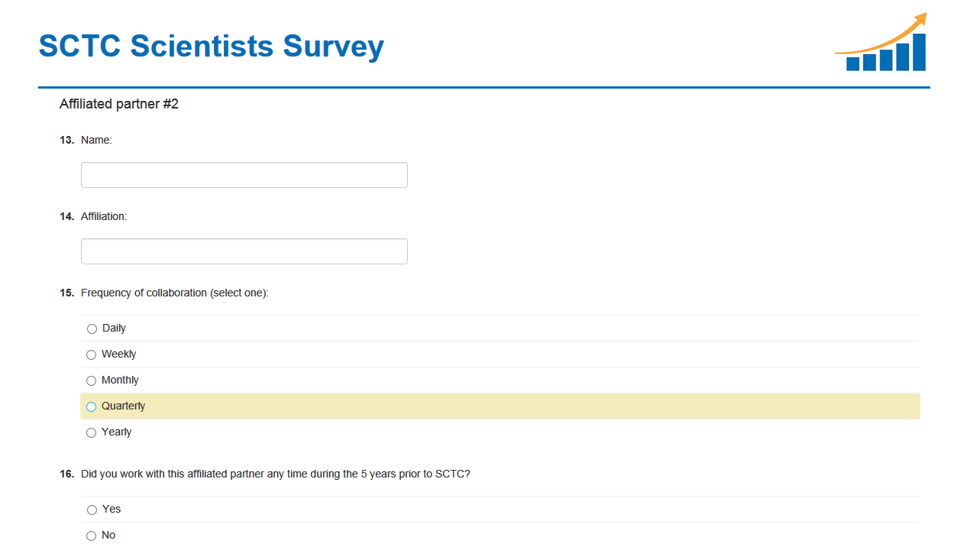
Task: Click the Frequency of collaboration question text
Action: pyautogui.click(x=174, y=293)
